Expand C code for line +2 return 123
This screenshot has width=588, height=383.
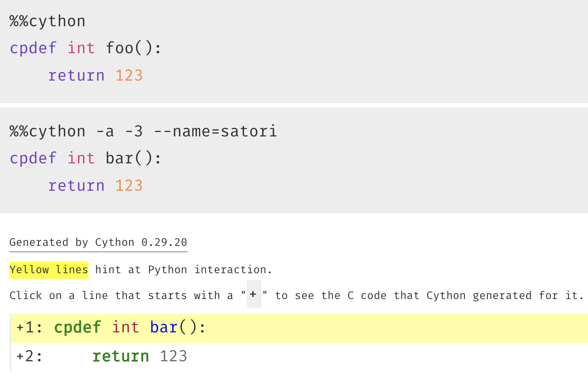[300, 357]
